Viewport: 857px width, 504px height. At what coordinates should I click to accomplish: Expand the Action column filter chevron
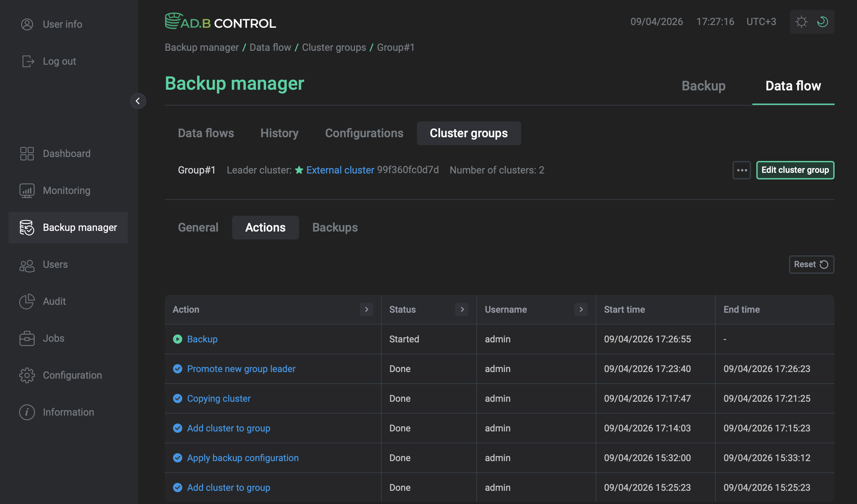coord(366,309)
